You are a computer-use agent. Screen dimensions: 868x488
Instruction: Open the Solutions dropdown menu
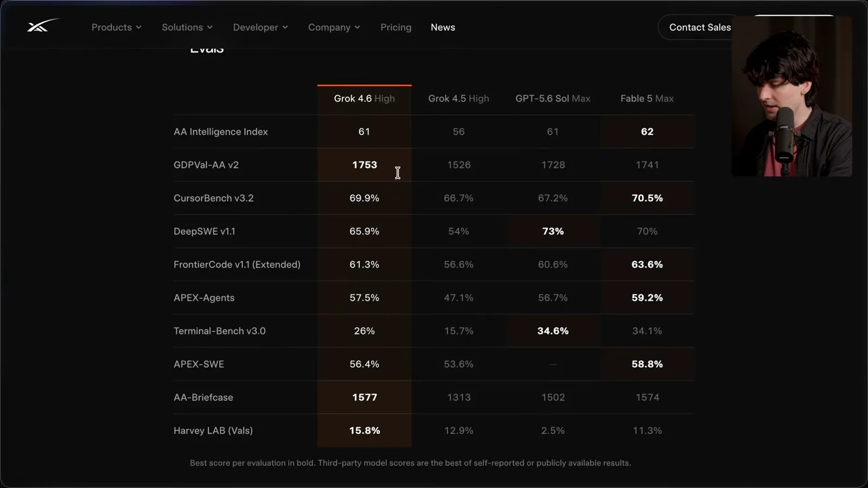click(187, 27)
